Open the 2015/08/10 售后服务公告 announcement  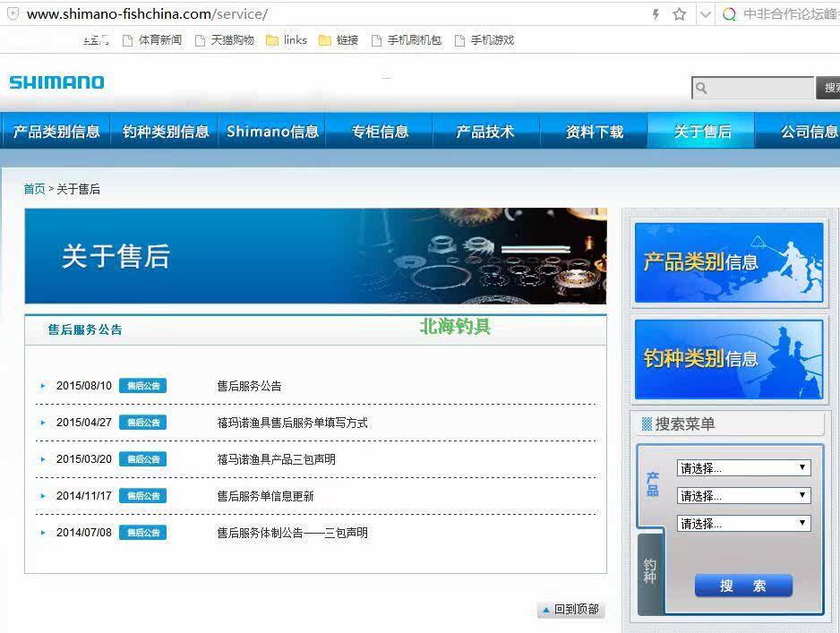(249, 386)
